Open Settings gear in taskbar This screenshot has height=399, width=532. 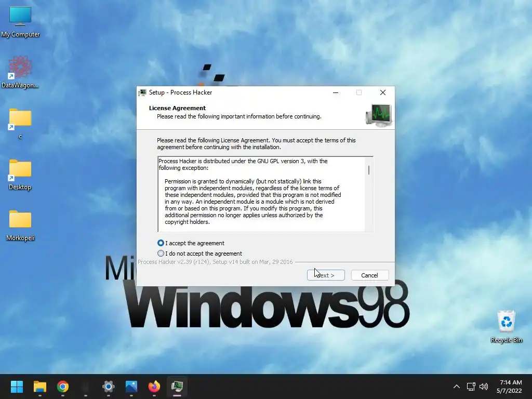(109, 387)
